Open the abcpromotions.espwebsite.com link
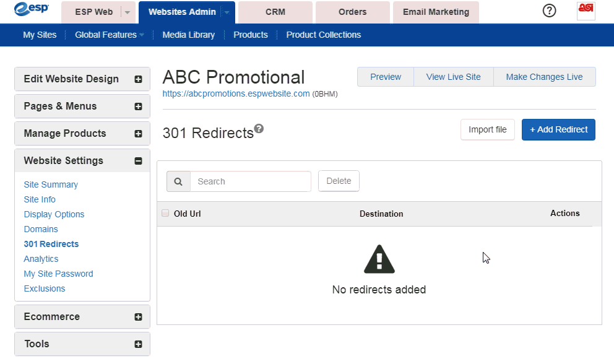This screenshot has height=364, width=614. 236,93
